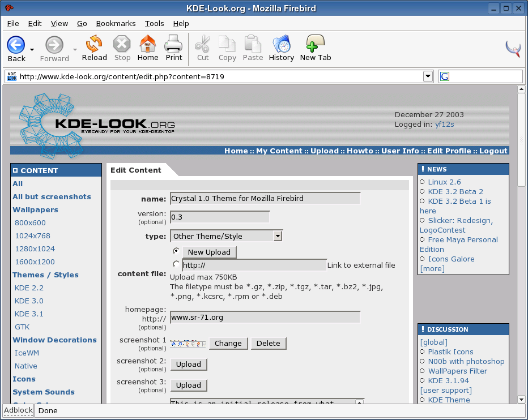Viewport: 528px width, 420px height.
Task: Open the Wallpapers category link
Action: point(35,209)
